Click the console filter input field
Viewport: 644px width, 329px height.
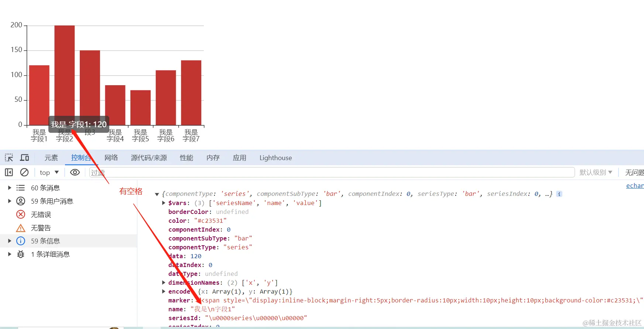coord(332,172)
